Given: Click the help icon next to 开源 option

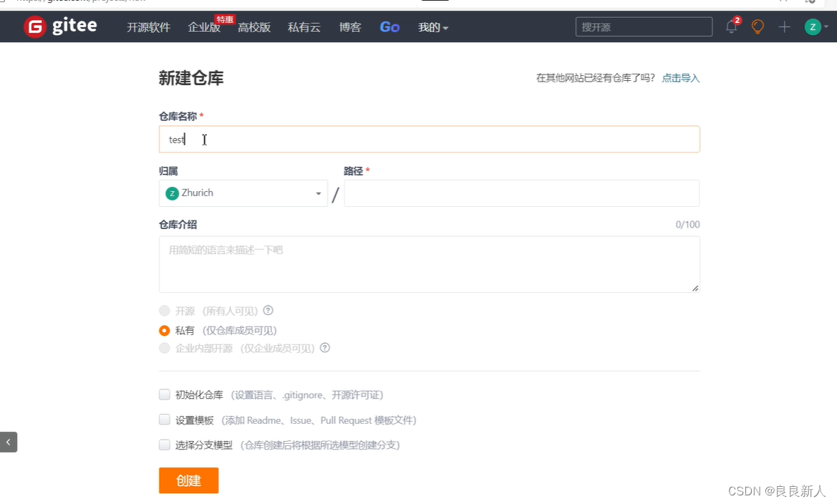Looking at the screenshot, I should click(x=268, y=311).
